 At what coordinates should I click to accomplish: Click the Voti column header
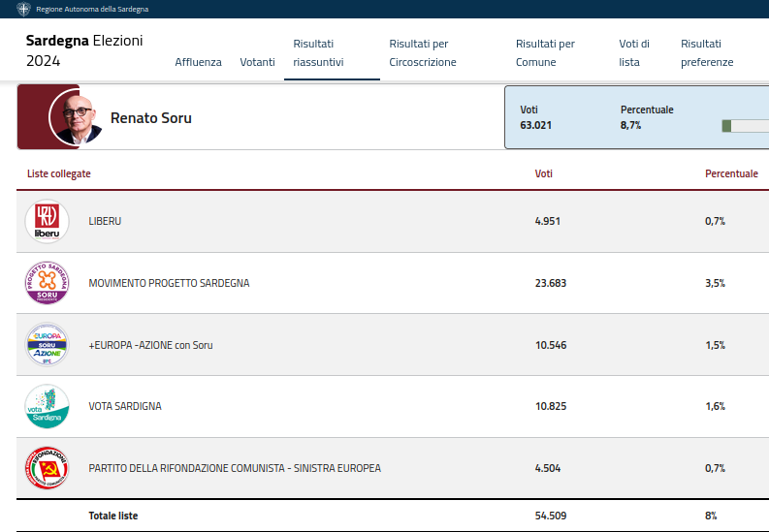pos(544,173)
